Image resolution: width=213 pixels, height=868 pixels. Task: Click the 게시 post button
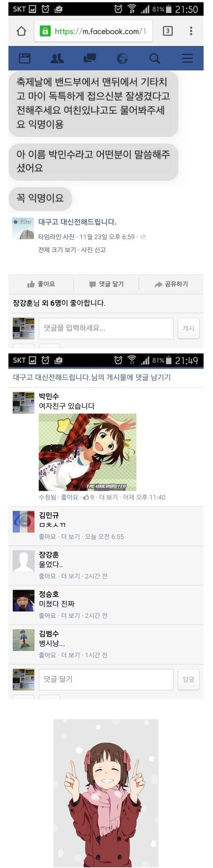(188, 328)
